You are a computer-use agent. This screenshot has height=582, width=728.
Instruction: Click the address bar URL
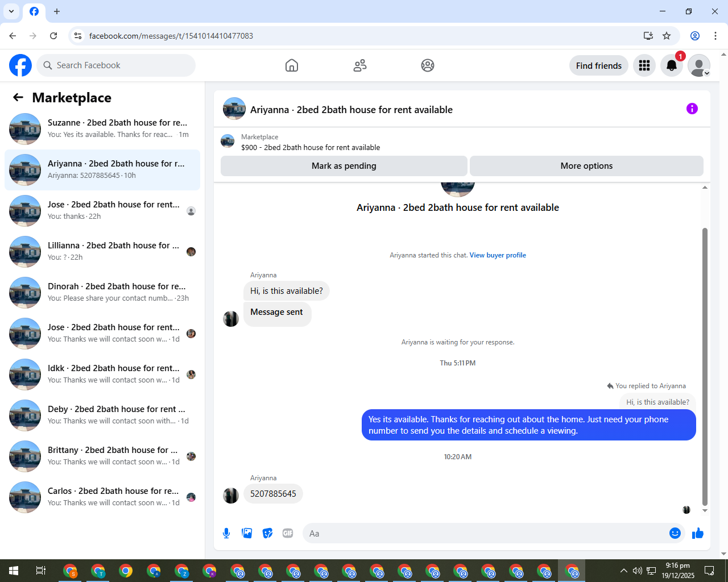[x=171, y=36]
